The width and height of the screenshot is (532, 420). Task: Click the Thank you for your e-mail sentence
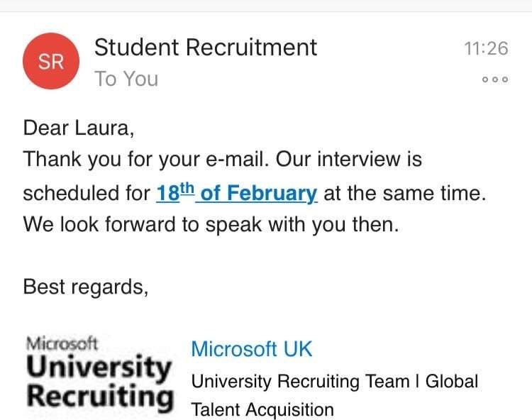[x=145, y=160]
